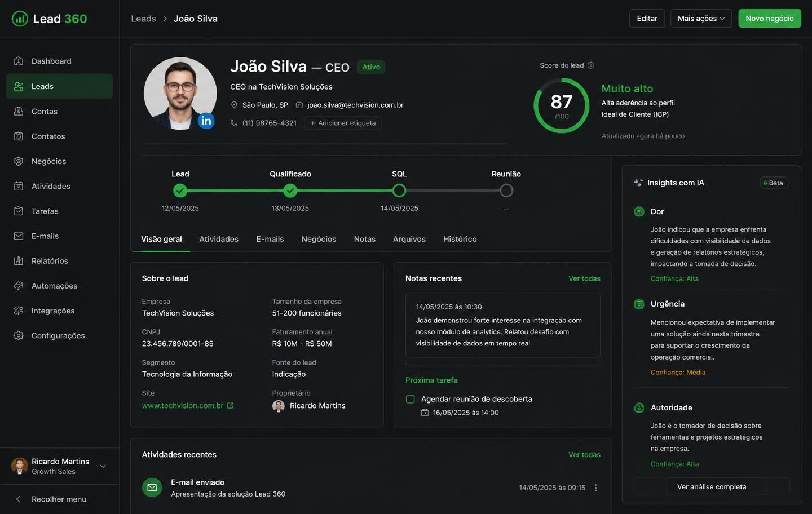812x514 pixels.
Task: Click the Dor insight icon
Action: pos(639,211)
